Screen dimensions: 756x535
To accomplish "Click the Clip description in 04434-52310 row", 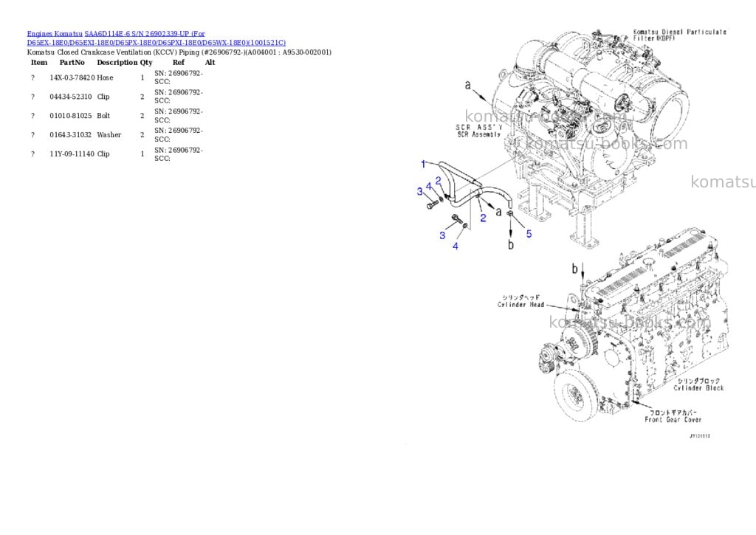I will coord(103,97).
